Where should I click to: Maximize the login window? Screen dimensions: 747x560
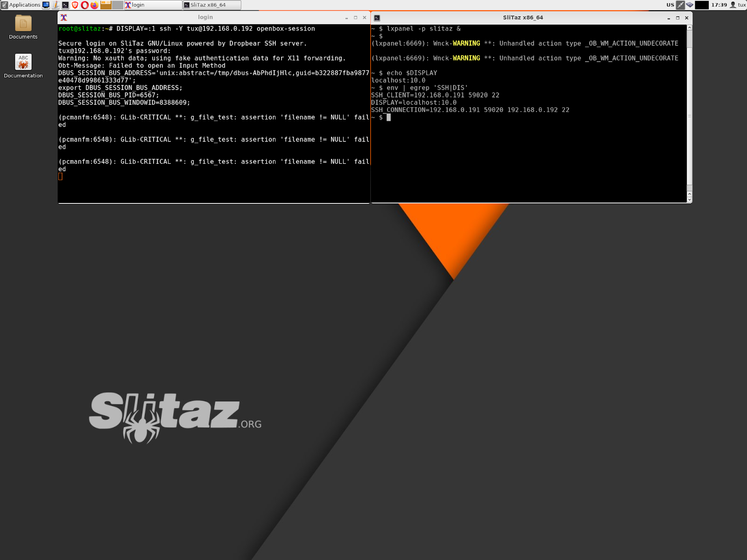click(x=356, y=18)
